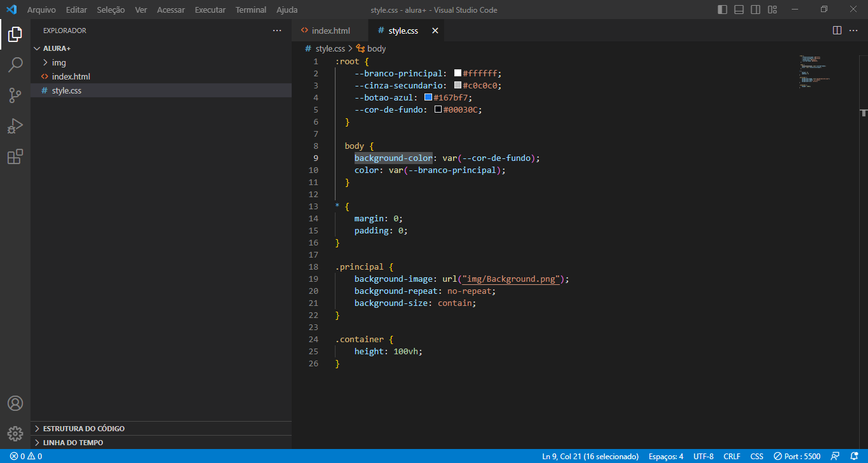The height and width of the screenshot is (463, 868).
Task: Click the #00030C dark color swatch
Action: 438,109
